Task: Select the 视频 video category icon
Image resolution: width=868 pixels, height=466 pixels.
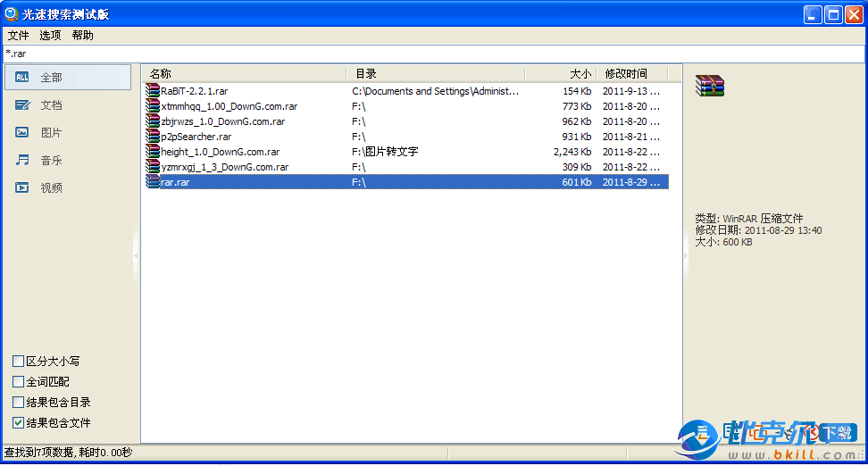Action: pyautogui.click(x=21, y=187)
